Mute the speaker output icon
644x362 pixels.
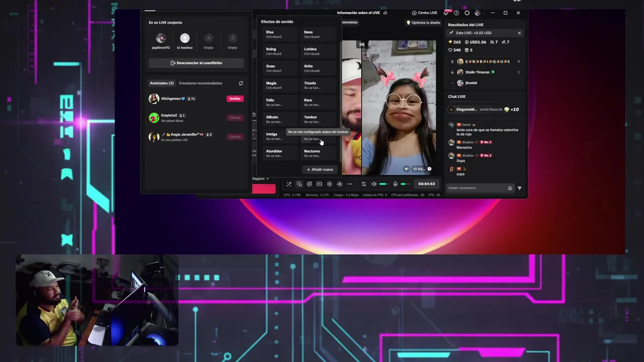[x=373, y=184]
